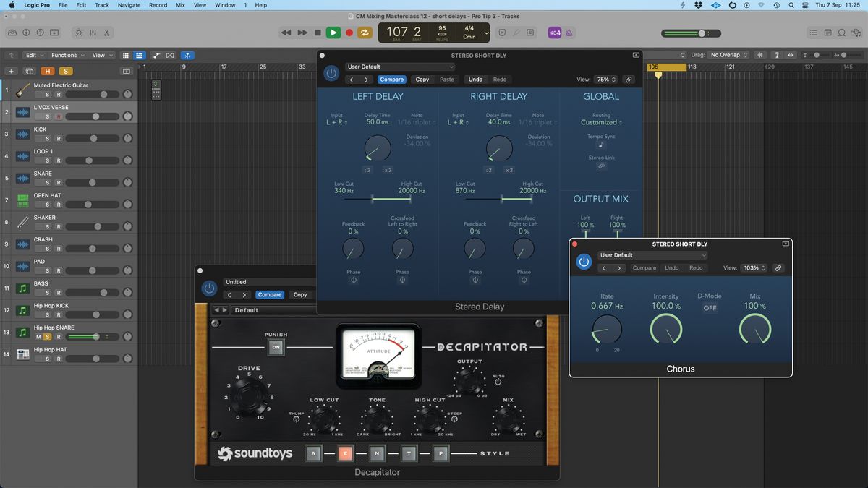Image resolution: width=868 pixels, height=488 pixels.
Task: Click Compare in the Stereo Delay header
Action: pyautogui.click(x=392, y=80)
